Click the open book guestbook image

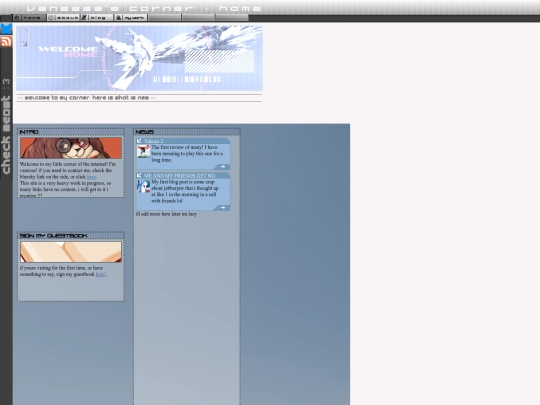click(x=71, y=252)
